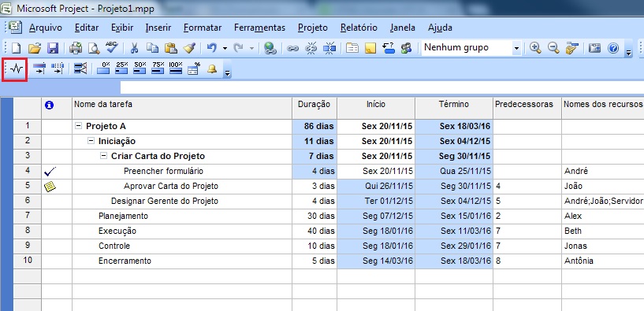Open task information dialog
The width and height of the screenshot is (644, 311).
352,48
